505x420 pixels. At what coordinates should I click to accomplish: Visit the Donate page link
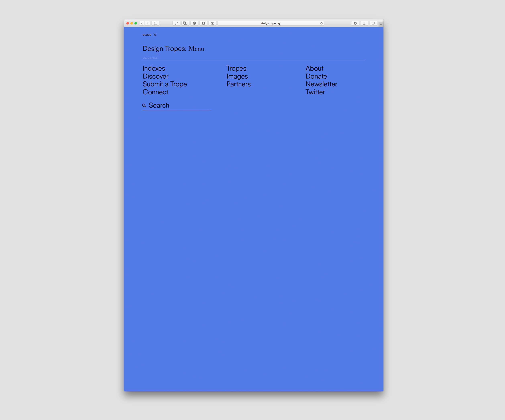pos(316,76)
